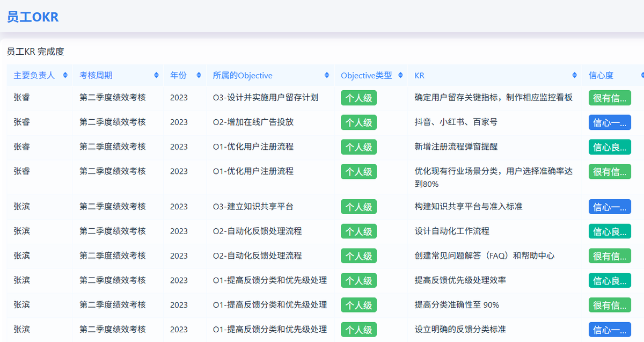Click 信心一 badge for 设立明确的反馈分类标准 row
This screenshot has height=342, width=644.
[610, 330]
